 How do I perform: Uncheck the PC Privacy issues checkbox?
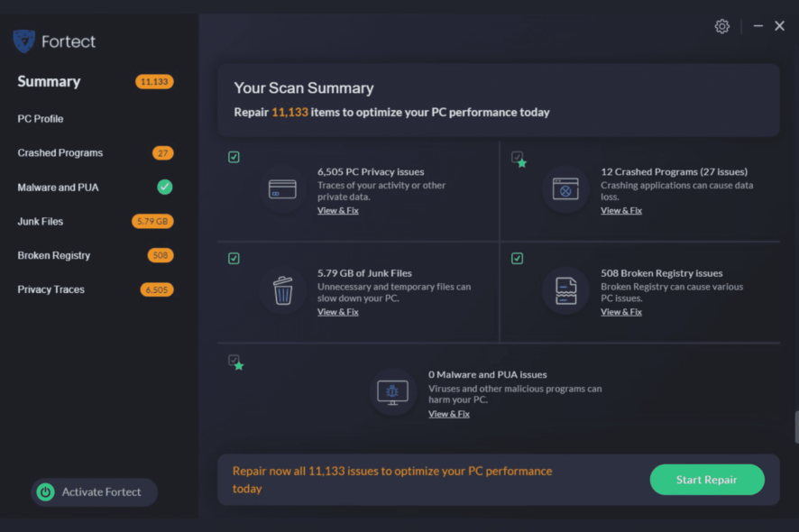pyautogui.click(x=234, y=157)
